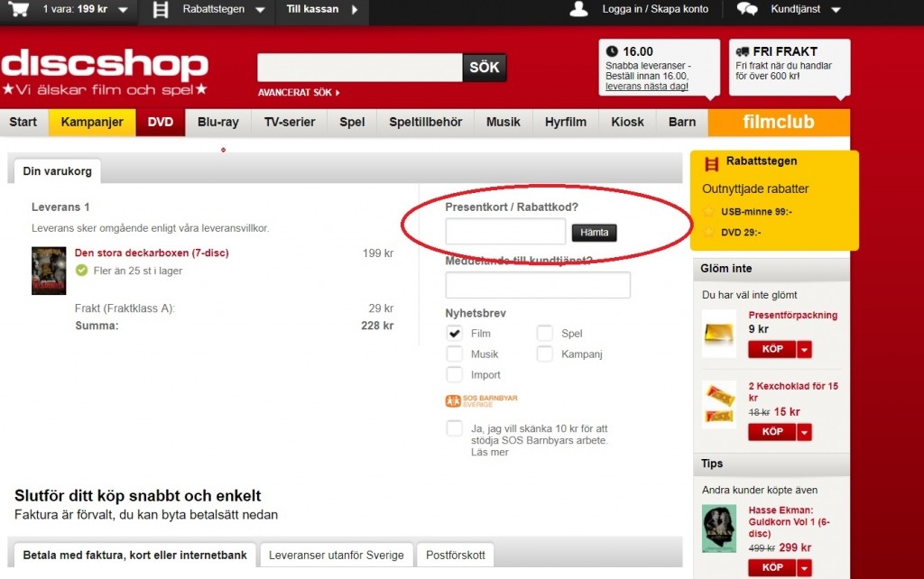
Task: Open the Musik menu tab
Action: (504, 122)
